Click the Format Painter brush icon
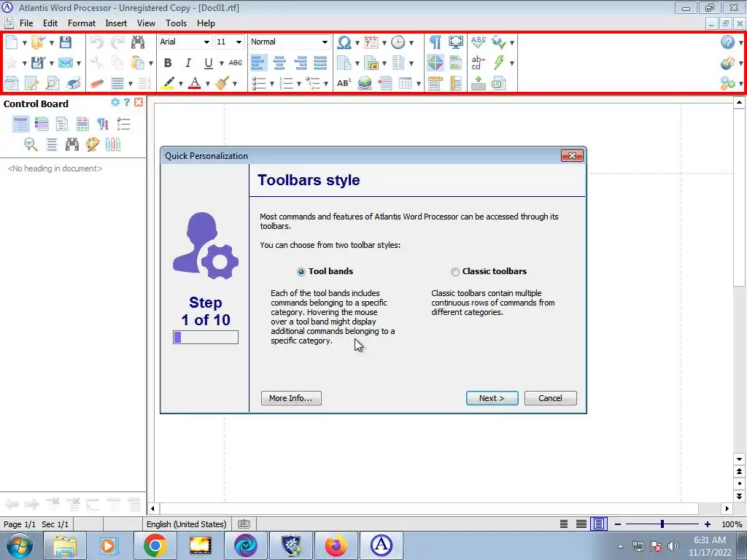Image resolution: width=747 pixels, height=560 pixels. pyautogui.click(x=222, y=83)
